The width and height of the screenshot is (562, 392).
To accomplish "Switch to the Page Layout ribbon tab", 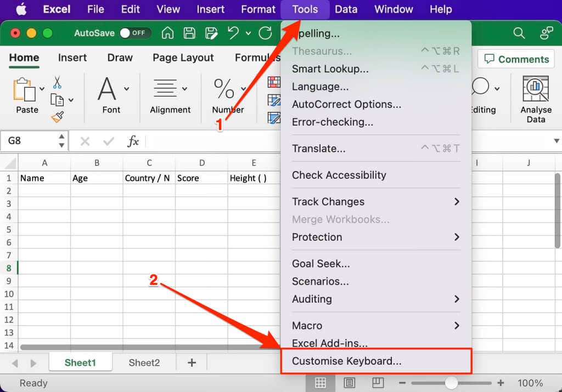I will 183,58.
